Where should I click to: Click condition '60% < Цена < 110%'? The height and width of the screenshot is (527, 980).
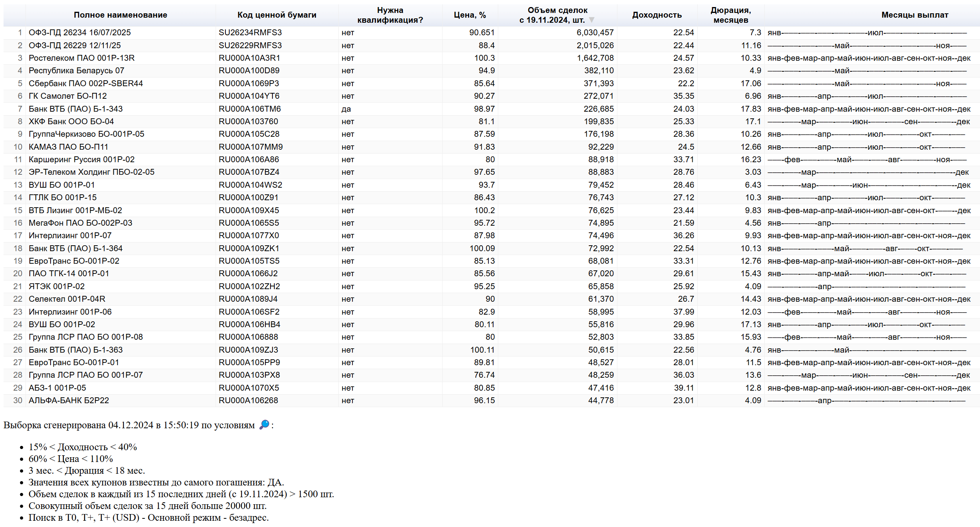click(x=71, y=459)
